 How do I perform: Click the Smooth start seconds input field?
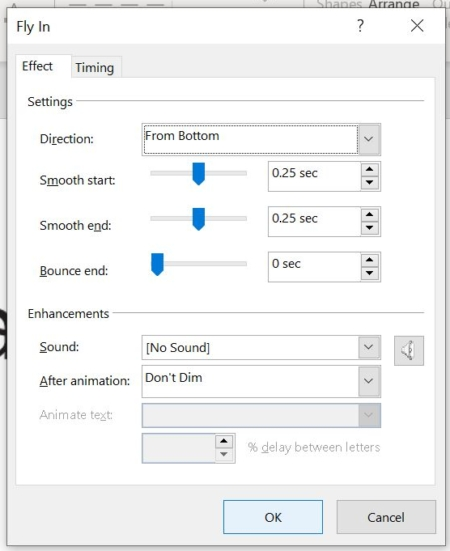click(x=314, y=176)
